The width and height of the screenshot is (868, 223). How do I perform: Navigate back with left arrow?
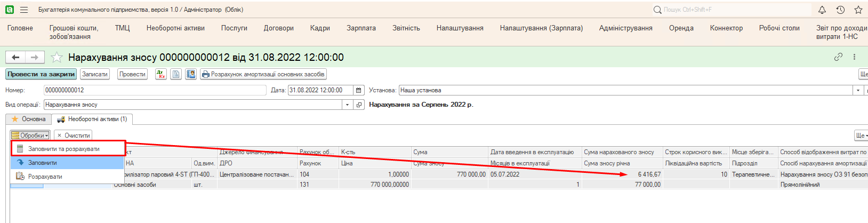tap(15, 57)
